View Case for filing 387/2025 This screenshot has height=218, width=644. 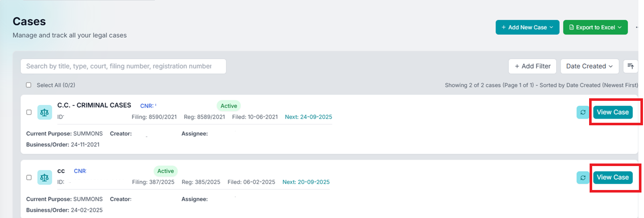(612, 177)
